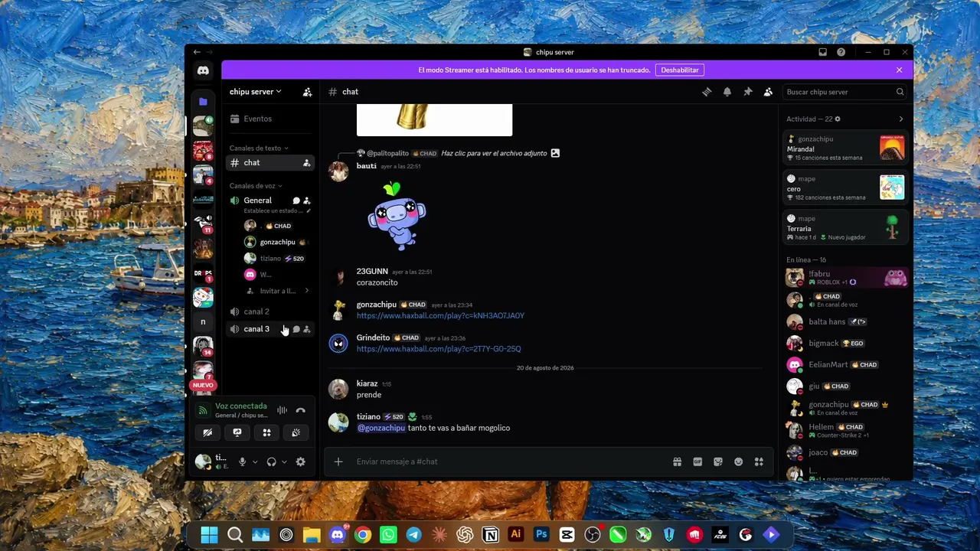Open headphone output options arrow
Screen dimensions: 980x551
point(284,461)
